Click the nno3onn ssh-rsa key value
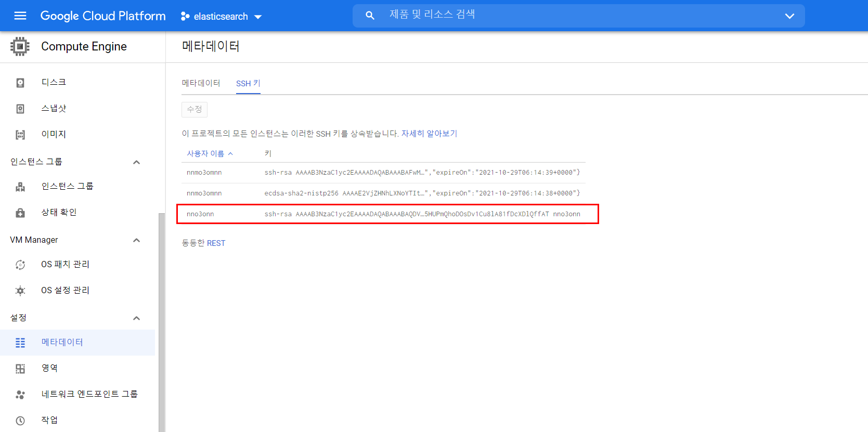868x432 pixels. coord(422,214)
